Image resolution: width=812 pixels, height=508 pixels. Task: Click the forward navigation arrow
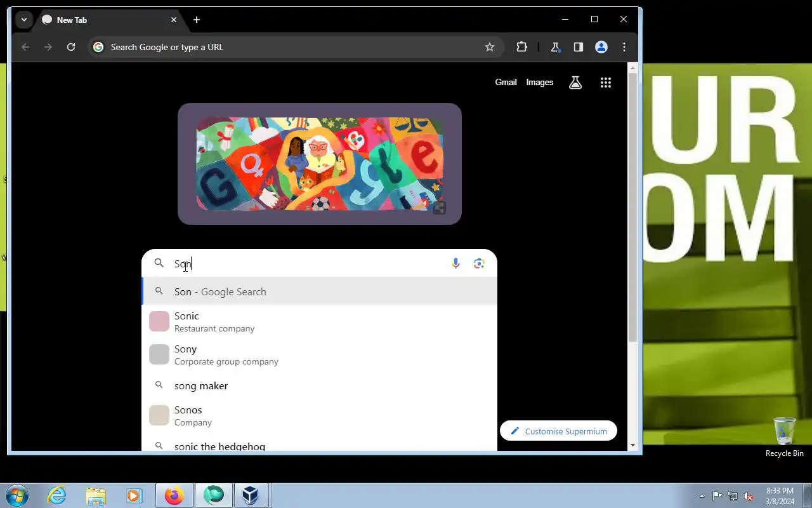pos(48,47)
